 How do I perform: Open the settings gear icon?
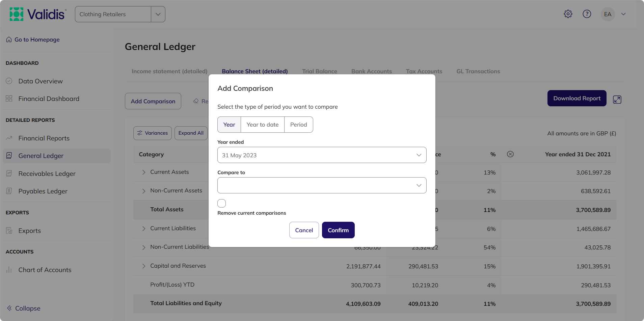tap(568, 14)
